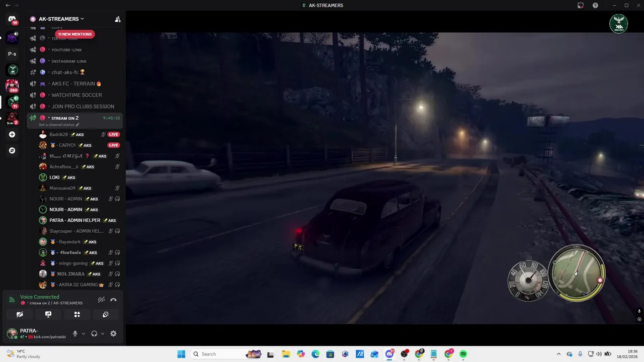Watch CARYO1's LIVE stream badge

114,145
